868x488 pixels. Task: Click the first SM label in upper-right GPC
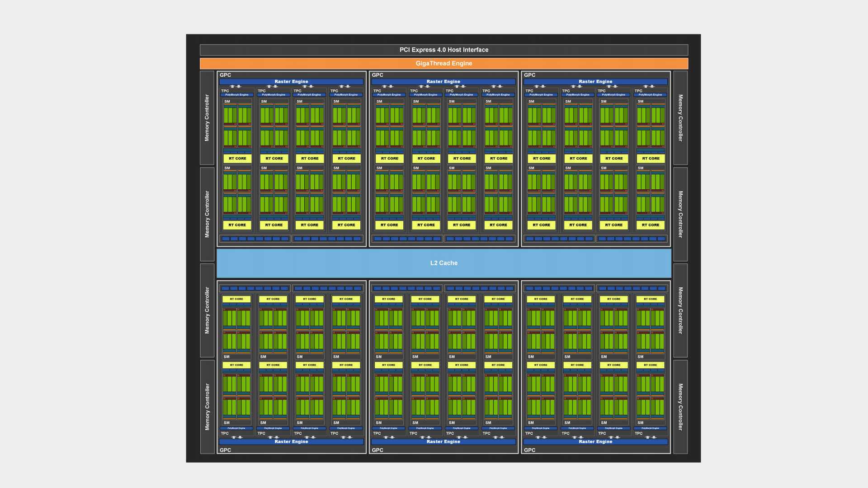(531, 101)
